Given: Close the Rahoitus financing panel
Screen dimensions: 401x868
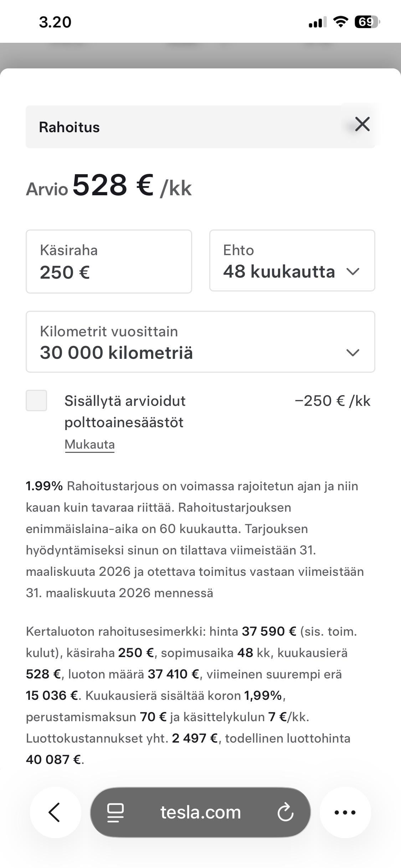Looking at the screenshot, I should pyautogui.click(x=362, y=124).
